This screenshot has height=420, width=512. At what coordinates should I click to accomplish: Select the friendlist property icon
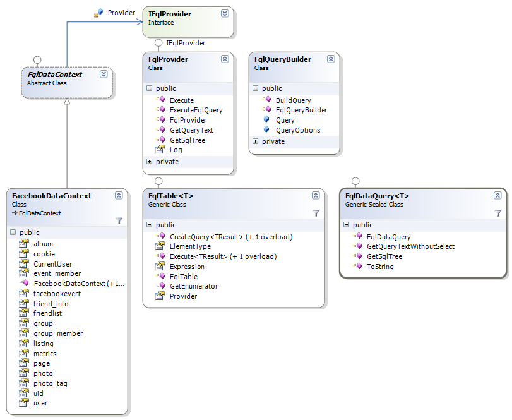tap(24, 313)
